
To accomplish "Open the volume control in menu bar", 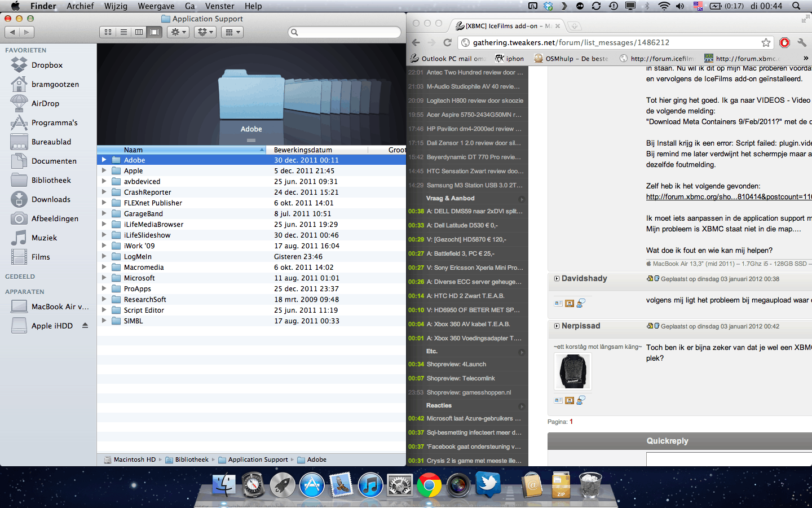I will (680, 6).
